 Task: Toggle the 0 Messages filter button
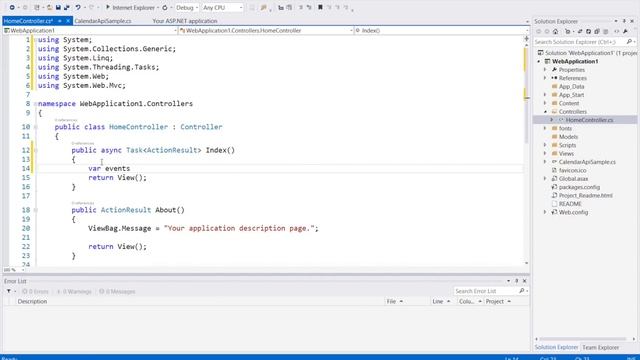click(x=117, y=291)
